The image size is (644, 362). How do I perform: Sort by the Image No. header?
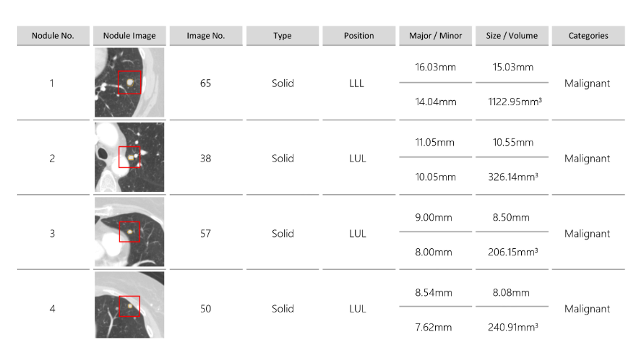(x=206, y=36)
